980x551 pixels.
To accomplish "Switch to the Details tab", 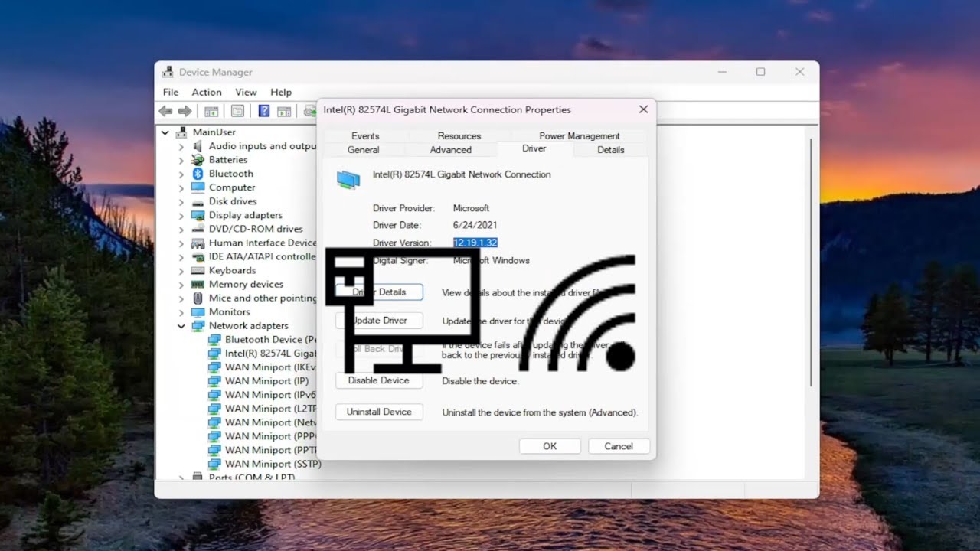I will (x=611, y=150).
